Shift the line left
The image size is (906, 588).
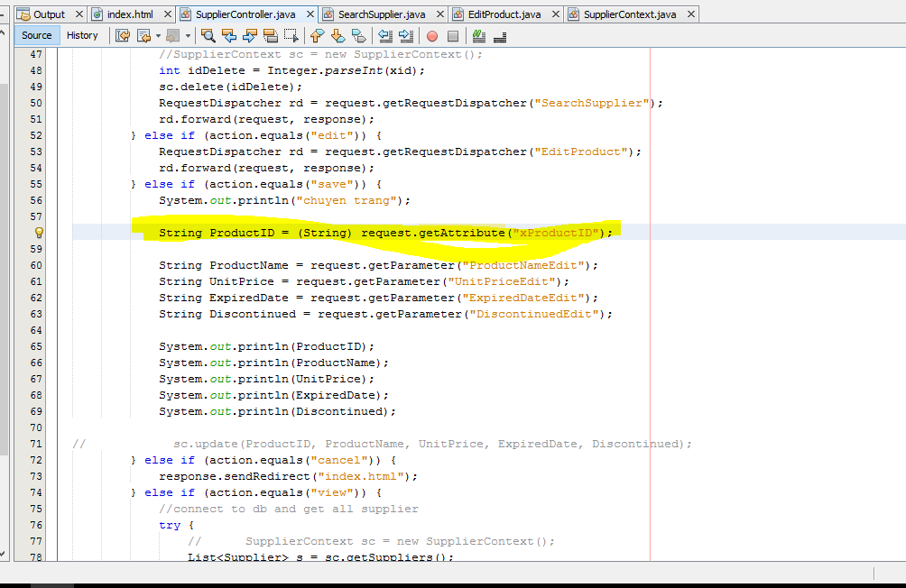pyautogui.click(x=385, y=36)
